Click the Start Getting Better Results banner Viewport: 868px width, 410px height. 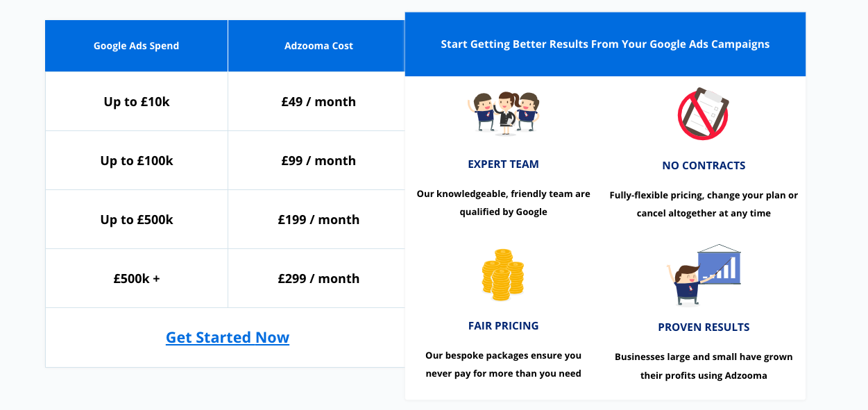coord(605,44)
